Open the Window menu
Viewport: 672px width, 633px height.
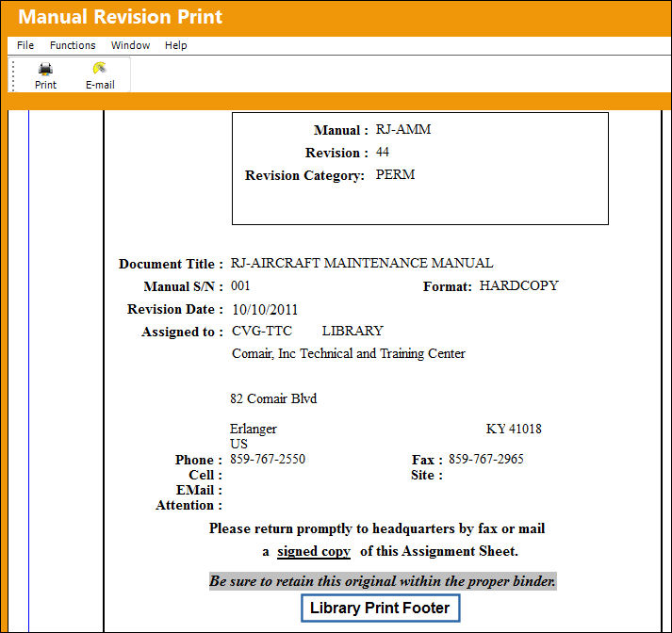pos(130,45)
